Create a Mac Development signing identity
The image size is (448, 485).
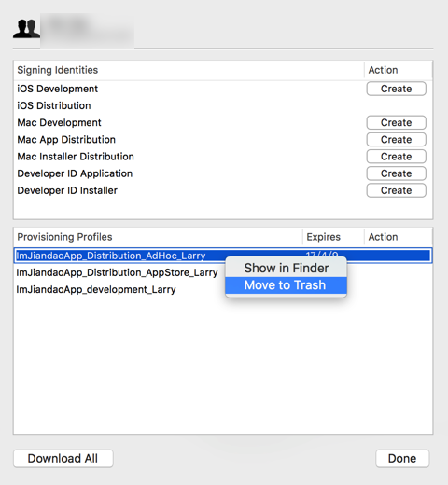point(396,122)
